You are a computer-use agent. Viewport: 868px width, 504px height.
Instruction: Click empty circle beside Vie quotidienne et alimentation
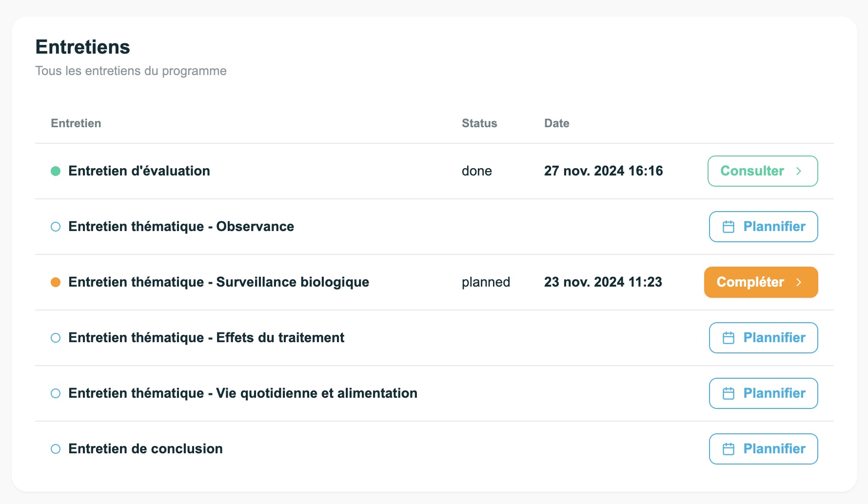tap(56, 393)
